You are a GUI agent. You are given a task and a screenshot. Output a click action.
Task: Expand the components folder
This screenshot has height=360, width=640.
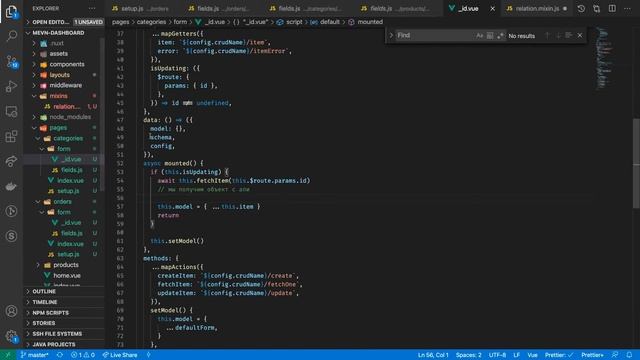coord(64,64)
